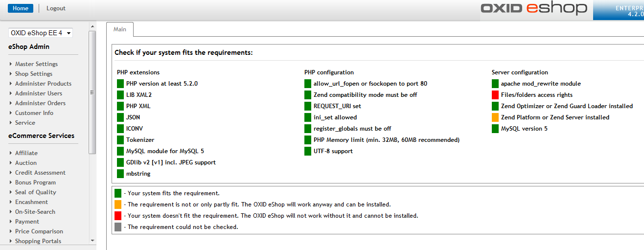Click green status square beside PHP version
Image resolution: width=644 pixels, height=250 pixels.
point(120,84)
